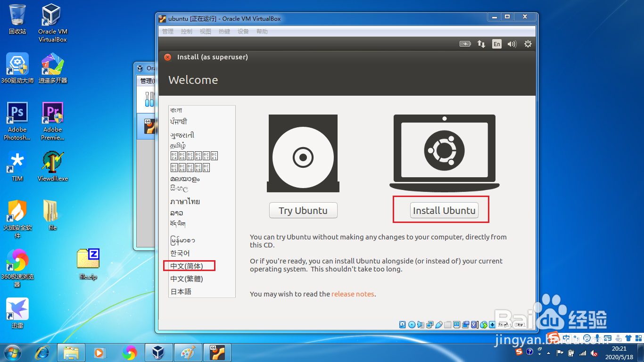Open the USB devices status bar icon
This screenshot has width=644, height=362.
pos(438,324)
